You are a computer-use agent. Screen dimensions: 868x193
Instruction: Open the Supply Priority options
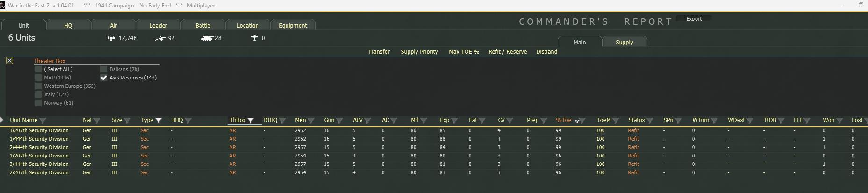(x=419, y=52)
